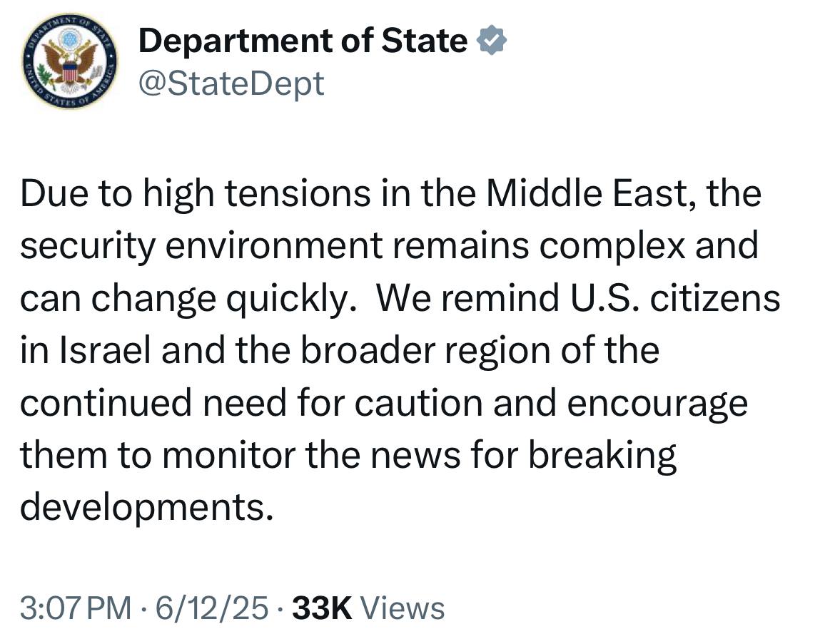Click the words "broader region"
Viewport: 835px width, 644px height.
pyautogui.click(x=421, y=352)
